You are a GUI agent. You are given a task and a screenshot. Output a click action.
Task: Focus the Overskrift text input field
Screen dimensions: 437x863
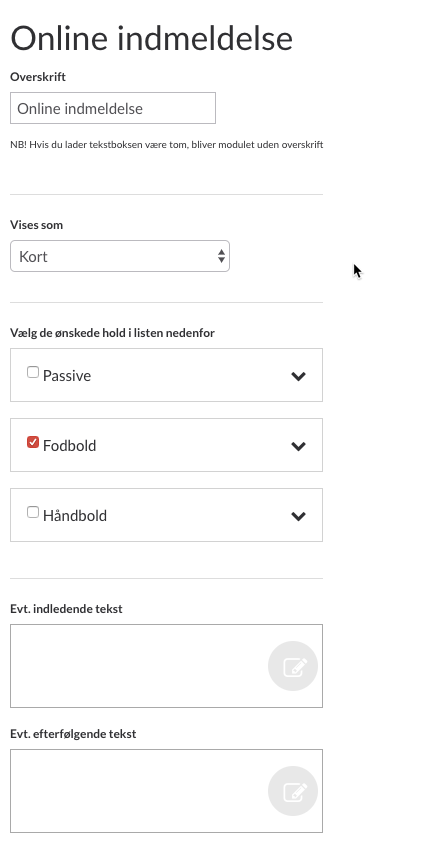pyautogui.click(x=113, y=108)
